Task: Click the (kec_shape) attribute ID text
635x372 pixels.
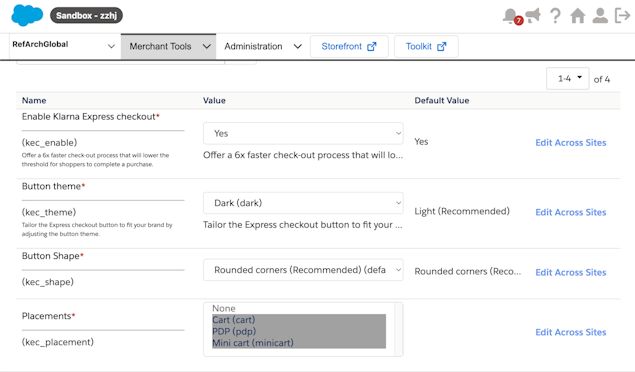Action: click(48, 282)
